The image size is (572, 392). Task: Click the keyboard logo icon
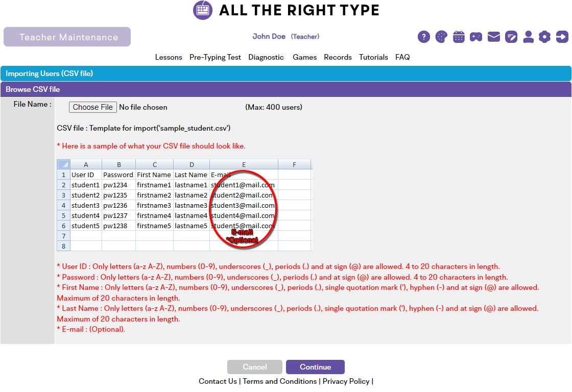[203, 10]
